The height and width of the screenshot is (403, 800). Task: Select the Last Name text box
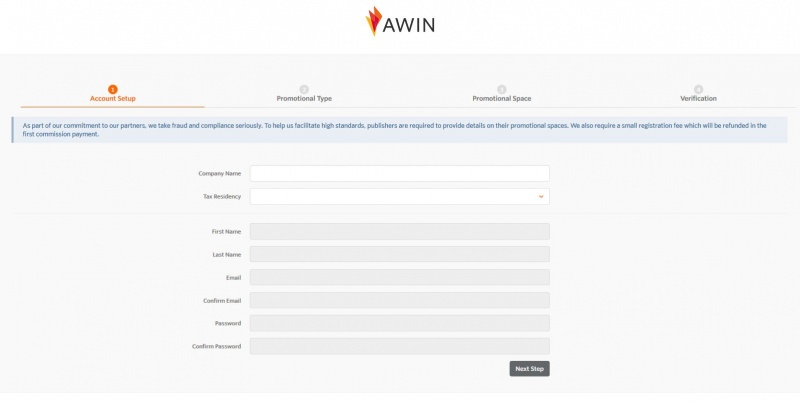pos(399,254)
